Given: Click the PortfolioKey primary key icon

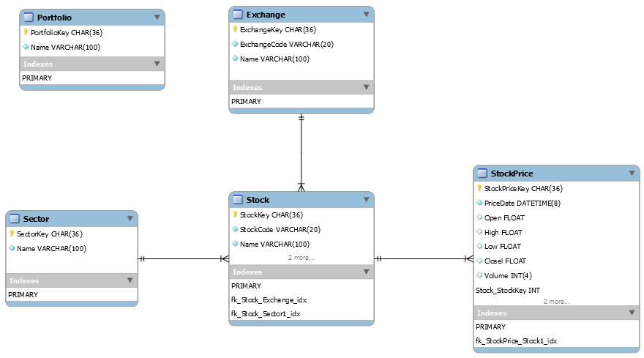Looking at the screenshot, I should pyautogui.click(x=26, y=32).
